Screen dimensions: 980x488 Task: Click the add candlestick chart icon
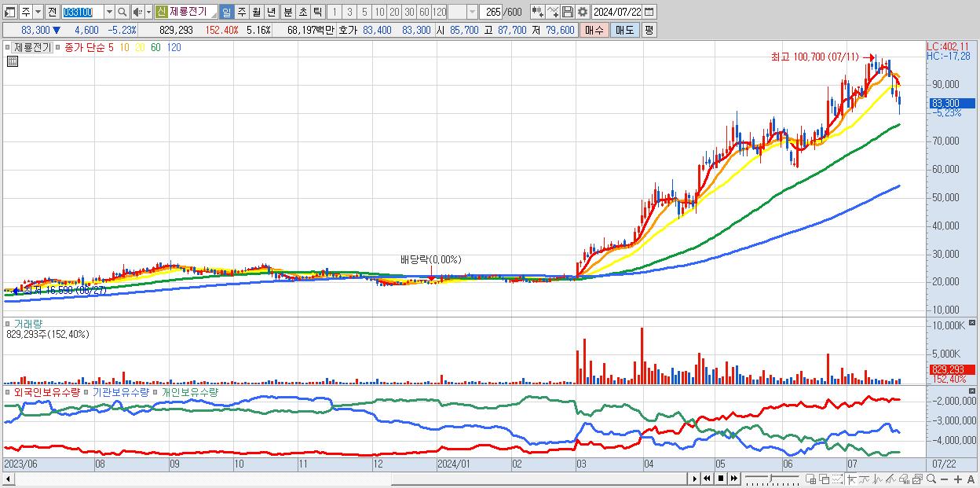(537, 12)
